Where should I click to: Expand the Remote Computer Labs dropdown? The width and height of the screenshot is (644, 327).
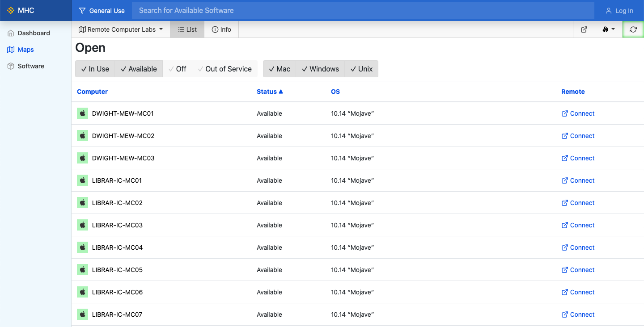[121, 29]
